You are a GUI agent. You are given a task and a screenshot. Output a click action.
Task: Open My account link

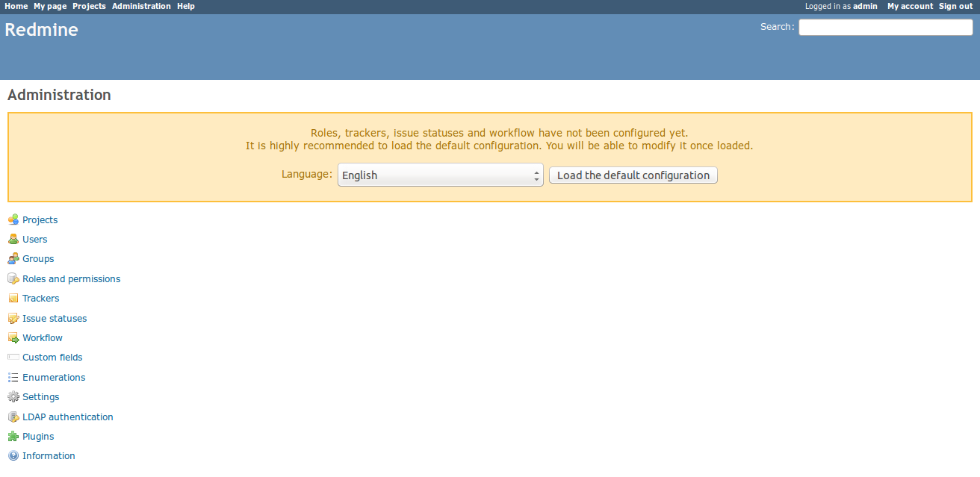[x=910, y=6]
